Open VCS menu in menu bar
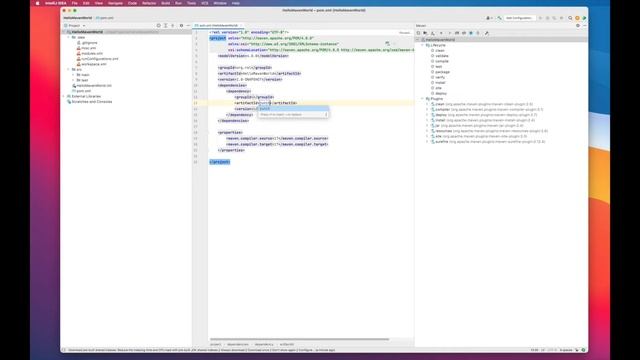640x360 pixels. (204, 3)
